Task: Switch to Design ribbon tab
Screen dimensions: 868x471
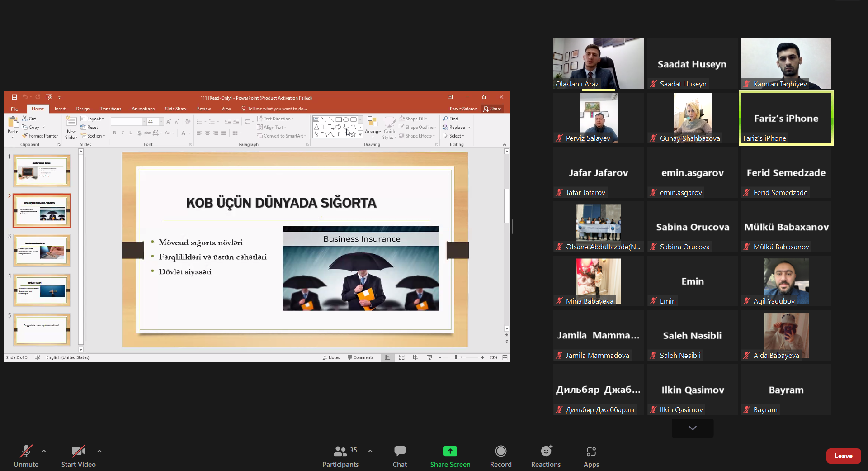Action: tap(83, 109)
